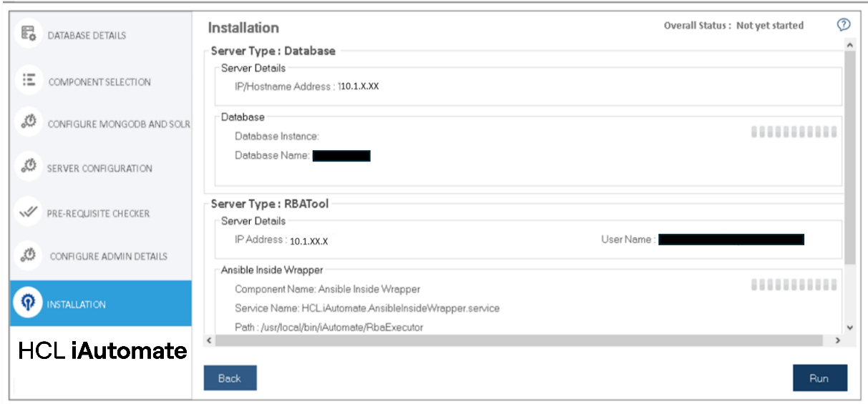Viewport: 868px width, 404px height.
Task: Start installation with the Run button
Action: tap(819, 378)
